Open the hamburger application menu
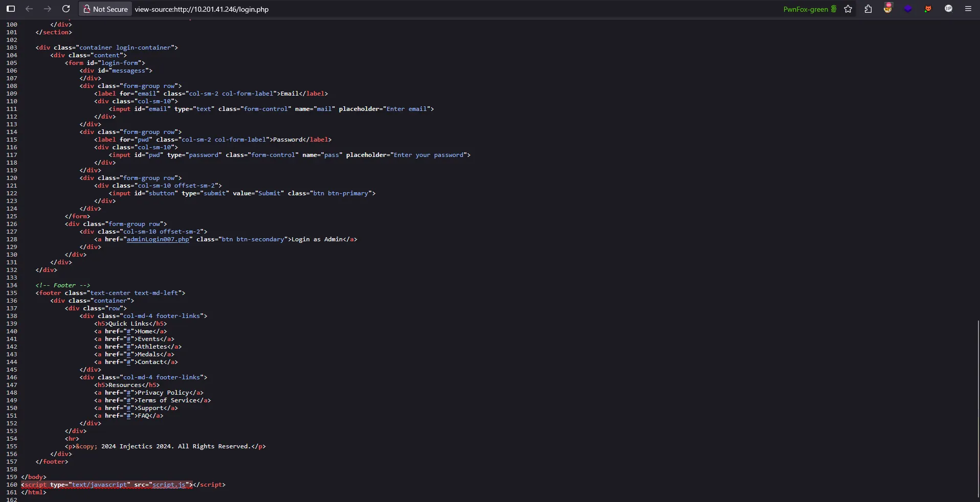The image size is (980, 502). tap(968, 9)
